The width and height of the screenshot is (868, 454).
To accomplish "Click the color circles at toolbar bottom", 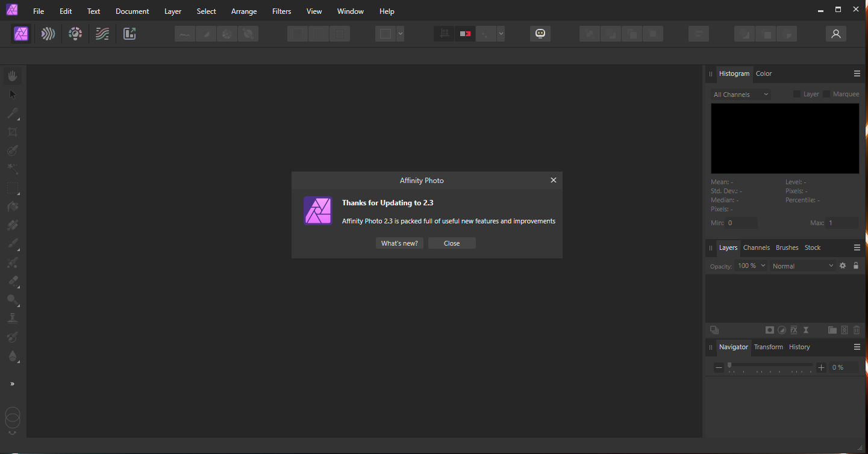I will point(13,418).
